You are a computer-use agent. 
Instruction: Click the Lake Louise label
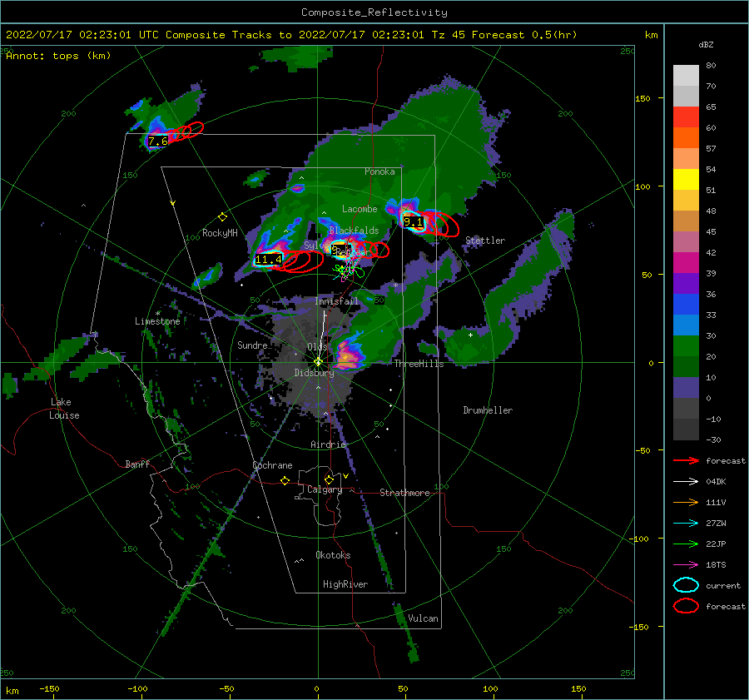(x=64, y=409)
